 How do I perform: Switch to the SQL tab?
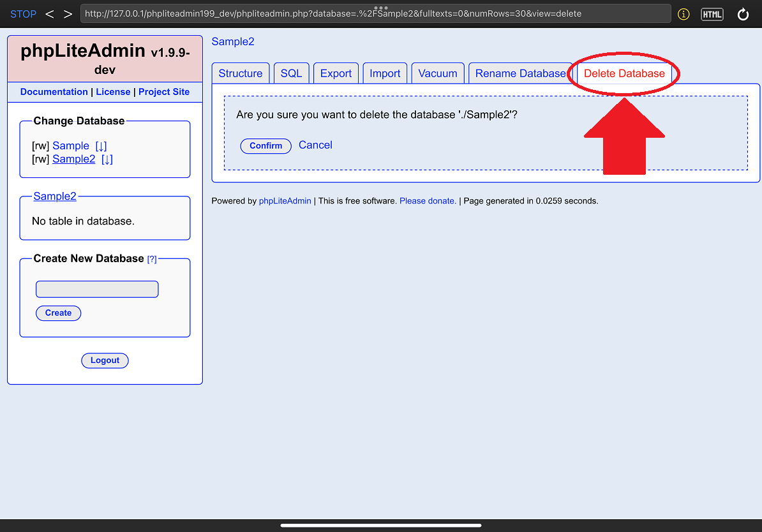click(x=291, y=73)
